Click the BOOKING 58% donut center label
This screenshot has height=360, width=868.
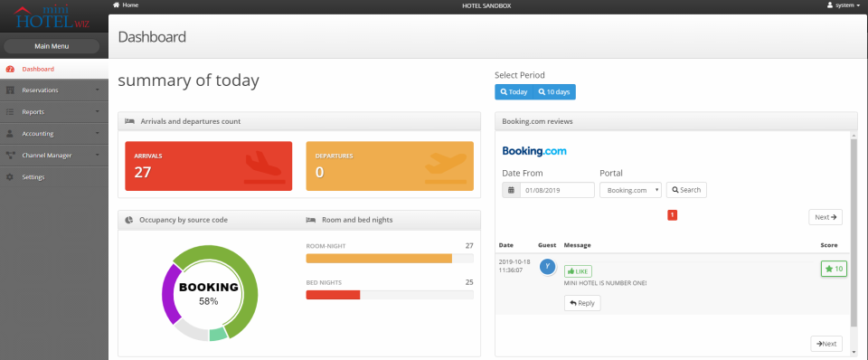(209, 294)
